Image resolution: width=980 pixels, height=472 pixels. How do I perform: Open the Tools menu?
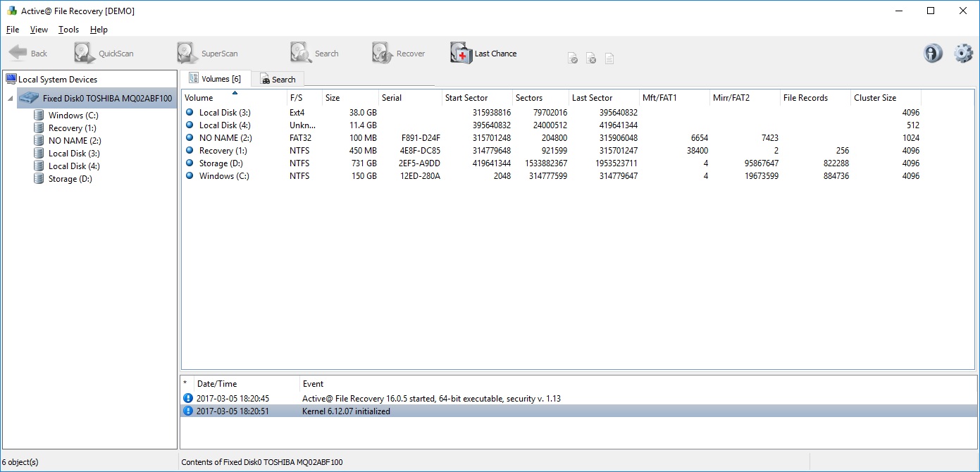[x=68, y=30]
